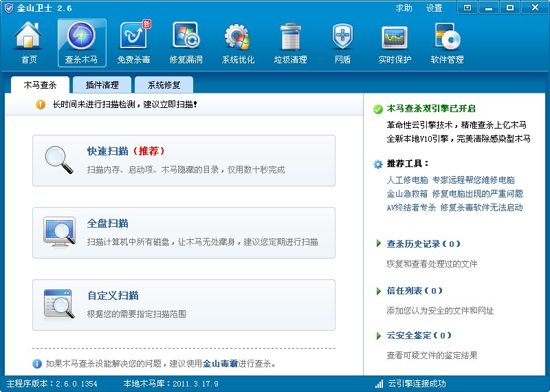The image size is (550, 392).
Task: Open 自定义扫描 custom scan
Action: [x=184, y=305]
